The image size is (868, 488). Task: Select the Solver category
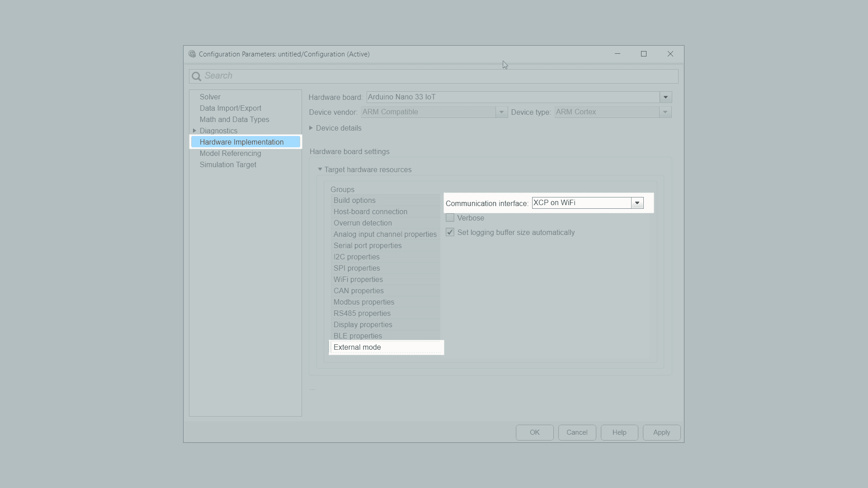210,97
